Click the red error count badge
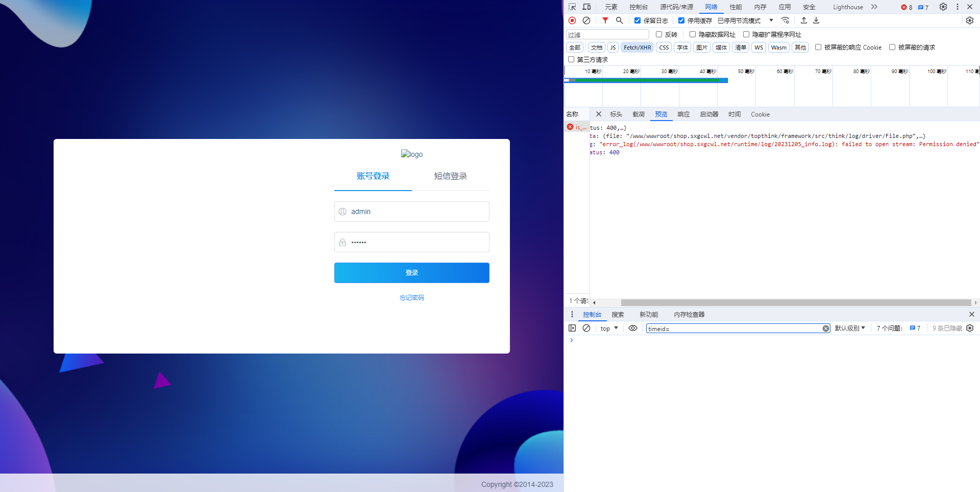Image resolution: width=980 pixels, height=492 pixels. point(907,7)
